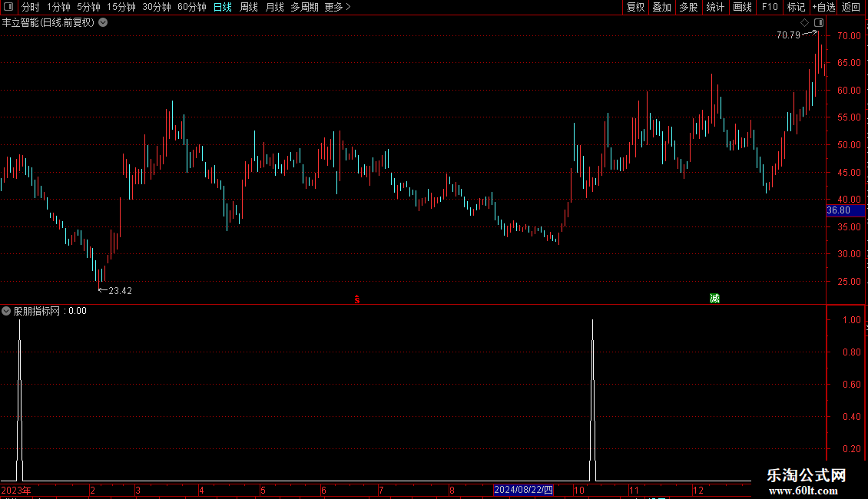Click the 36.80 price label on axis
The image size is (868, 499).
[845, 210]
